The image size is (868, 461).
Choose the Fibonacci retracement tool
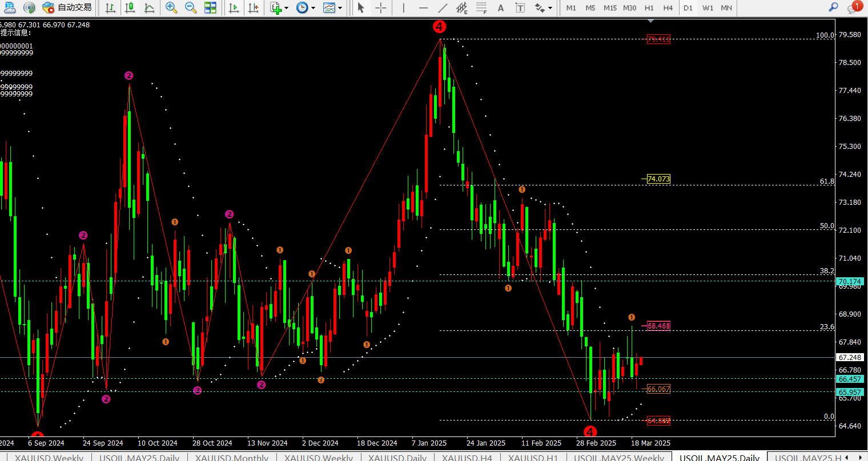[x=481, y=8]
